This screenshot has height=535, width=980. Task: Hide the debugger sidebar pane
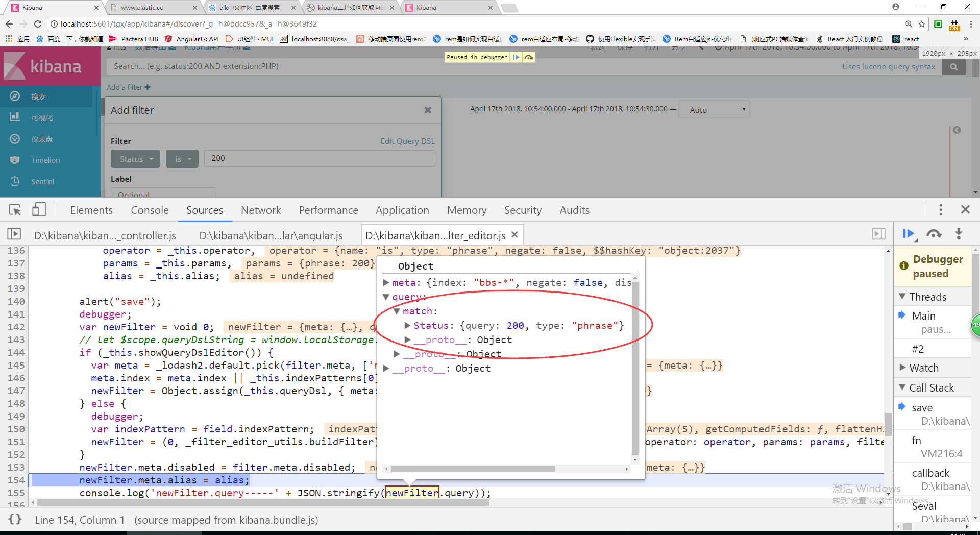[878, 234]
